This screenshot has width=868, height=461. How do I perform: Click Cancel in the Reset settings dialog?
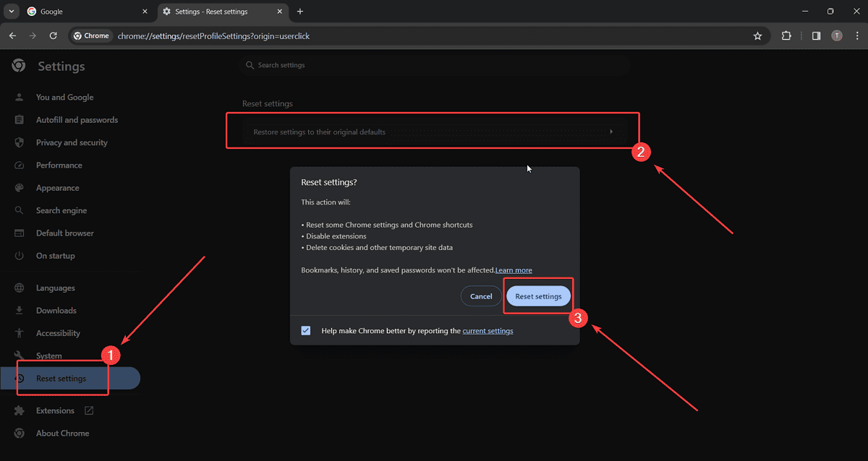tap(480, 296)
